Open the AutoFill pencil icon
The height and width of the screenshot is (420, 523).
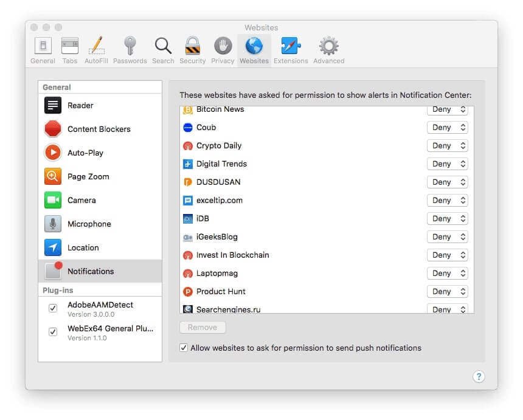[x=97, y=46]
